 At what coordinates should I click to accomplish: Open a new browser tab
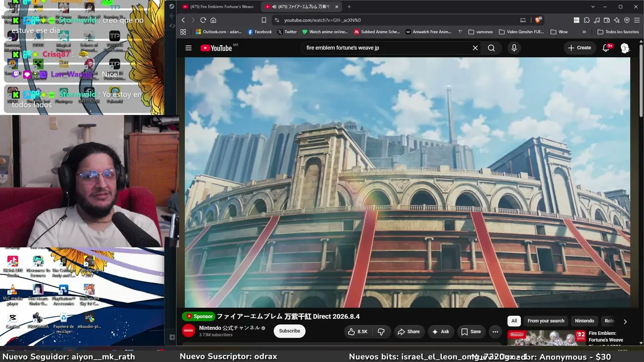tap(349, 7)
